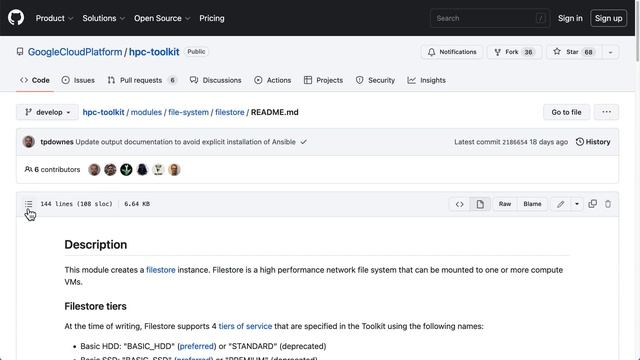Click Sign in link
Image resolution: width=640 pixels, height=360 pixels.
click(570, 18)
